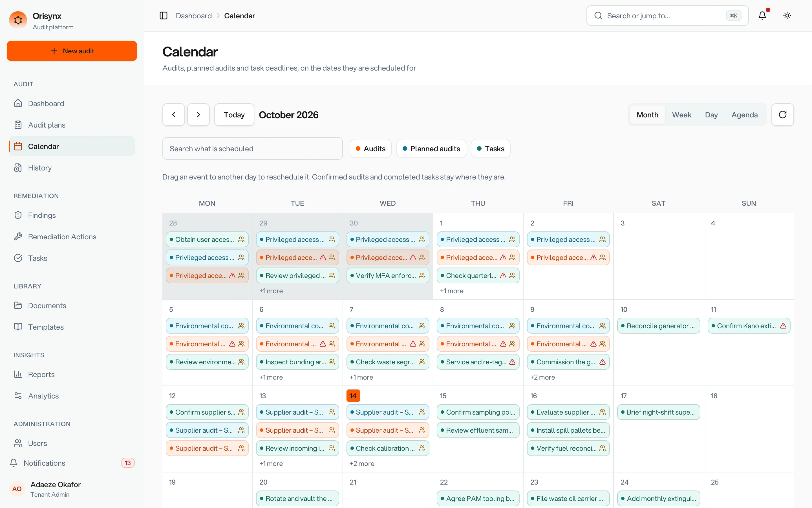Open Analytics under Insights

(x=72, y=396)
